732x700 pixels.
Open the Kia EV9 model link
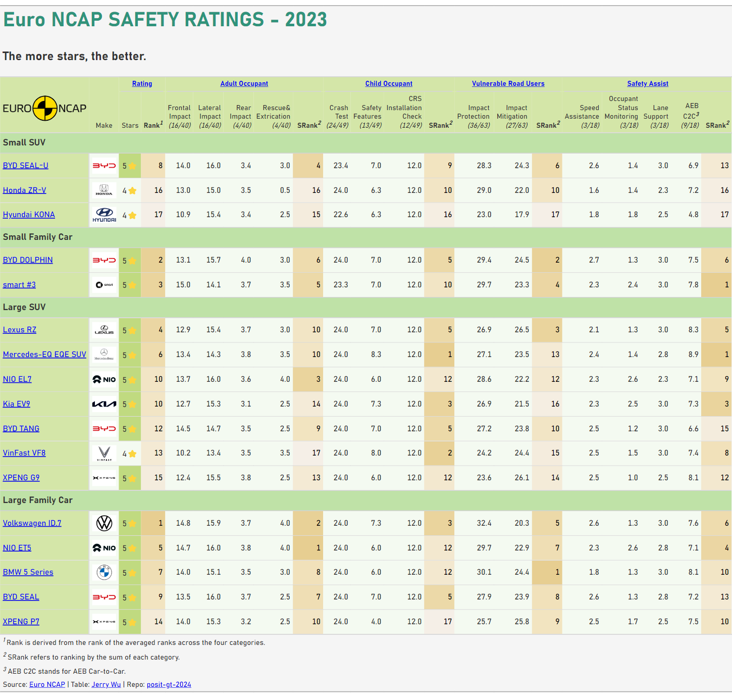[17, 404]
